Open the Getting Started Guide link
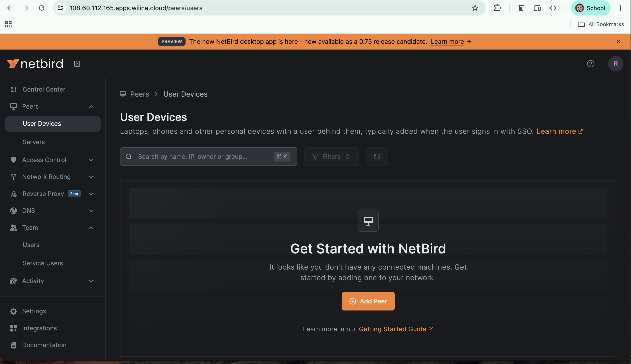Viewport: 631px width, 364px height. coord(396,329)
